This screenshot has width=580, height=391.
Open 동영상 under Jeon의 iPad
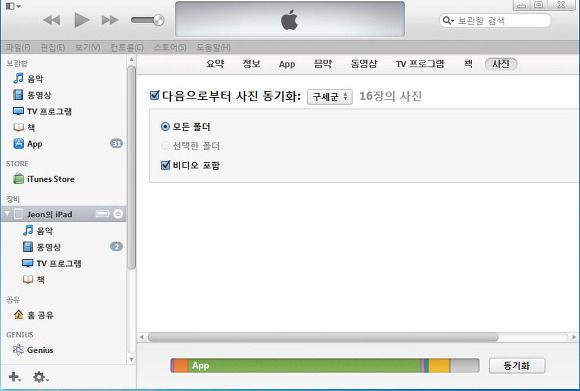[x=42, y=247]
